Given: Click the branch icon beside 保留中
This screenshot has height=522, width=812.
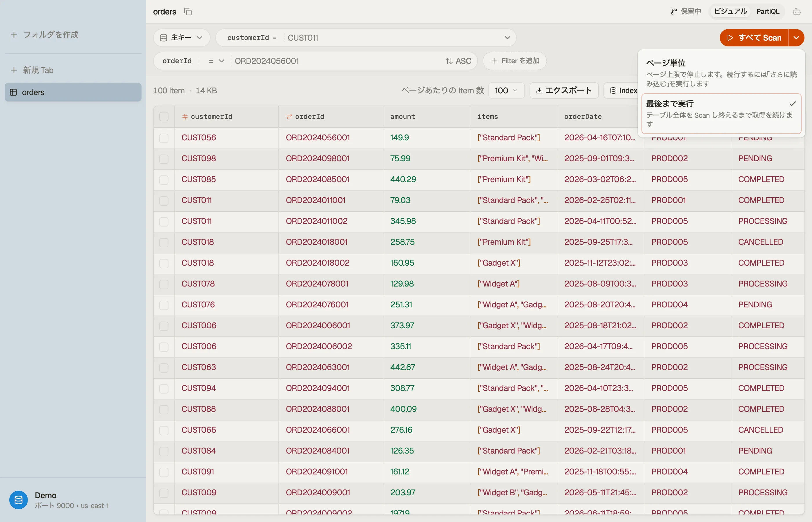Looking at the screenshot, I should tap(674, 12).
